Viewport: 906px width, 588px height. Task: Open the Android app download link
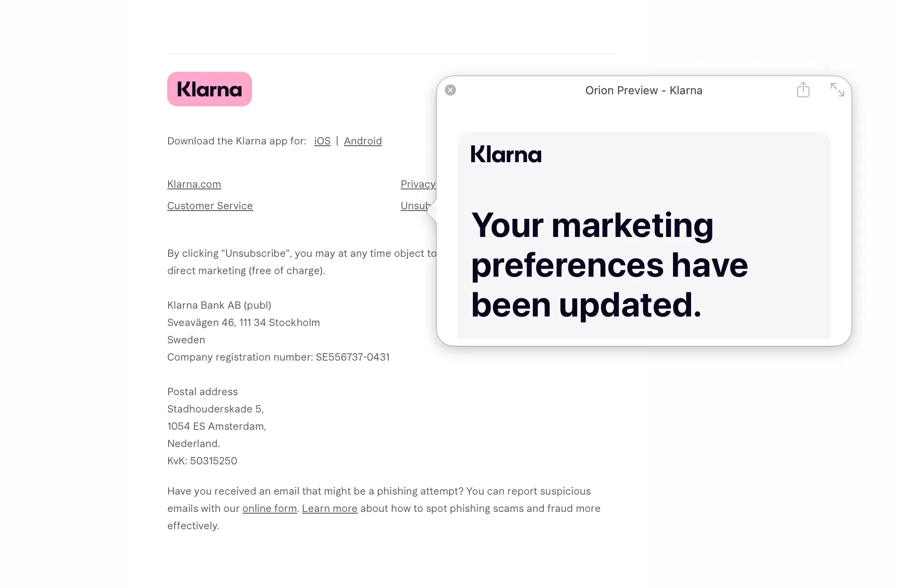(363, 141)
